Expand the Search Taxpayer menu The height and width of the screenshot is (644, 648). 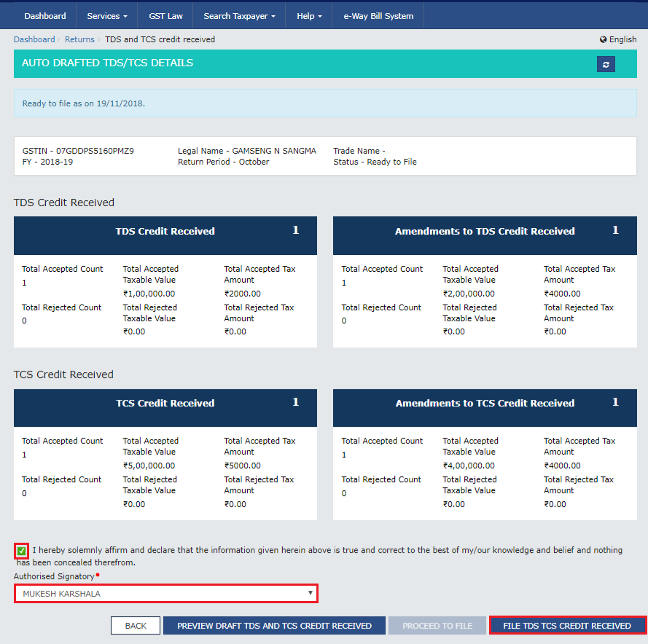tap(239, 16)
